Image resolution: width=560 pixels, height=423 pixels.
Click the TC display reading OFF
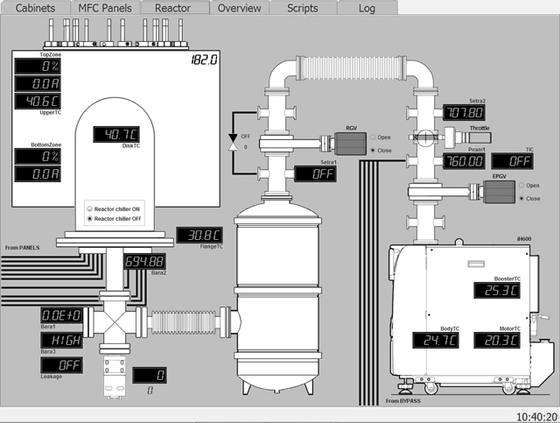512,161
